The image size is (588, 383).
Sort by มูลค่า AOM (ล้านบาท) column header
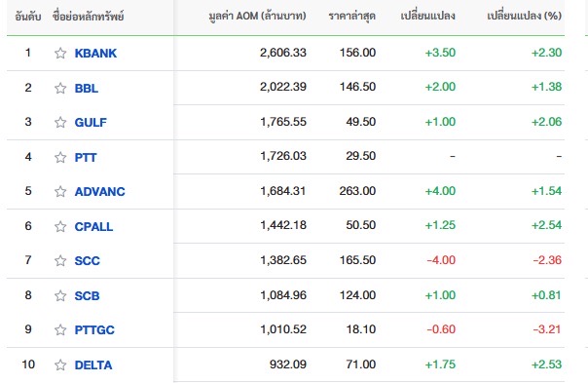pyautogui.click(x=257, y=16)
